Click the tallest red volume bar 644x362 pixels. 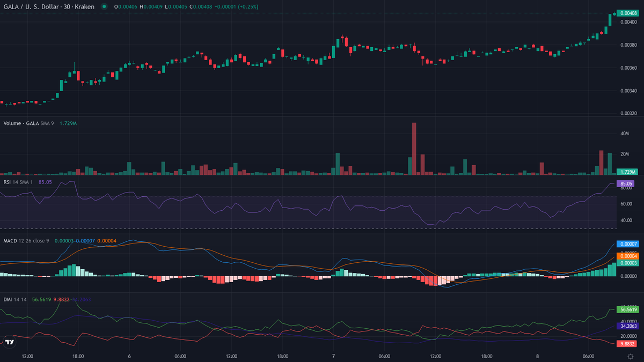click(414, 149)
